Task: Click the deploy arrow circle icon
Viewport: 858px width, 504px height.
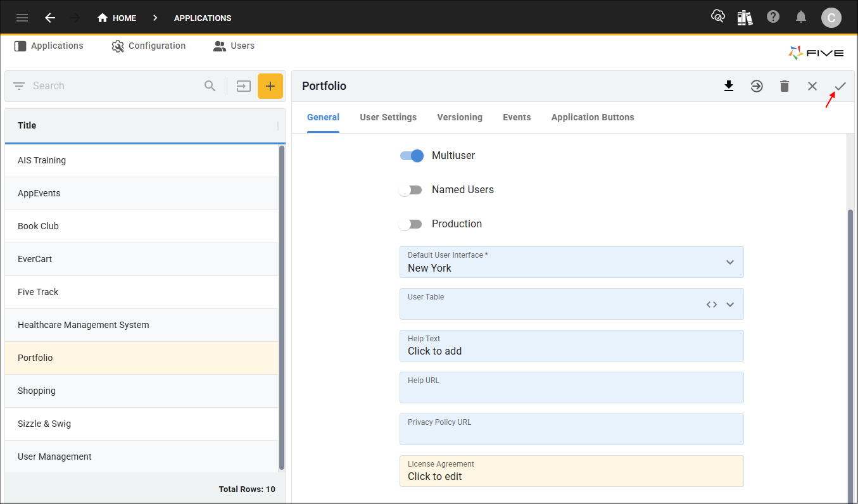Action: pyautogui.click(x=757, y=86)
